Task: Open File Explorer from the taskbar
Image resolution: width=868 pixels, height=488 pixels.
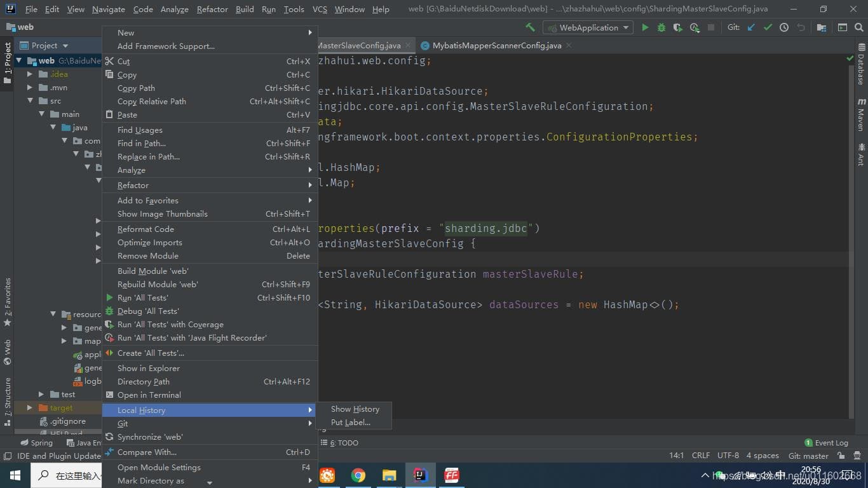Action: 390,475
